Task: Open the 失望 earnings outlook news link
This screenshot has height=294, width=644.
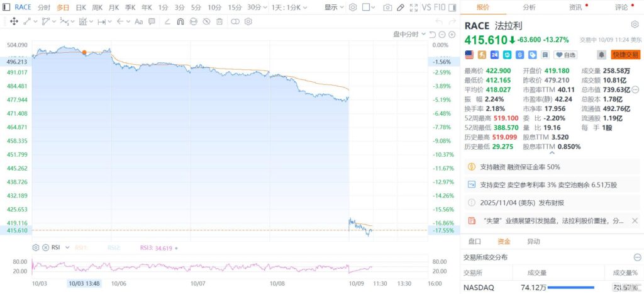Action: click(x=553, y=220)
